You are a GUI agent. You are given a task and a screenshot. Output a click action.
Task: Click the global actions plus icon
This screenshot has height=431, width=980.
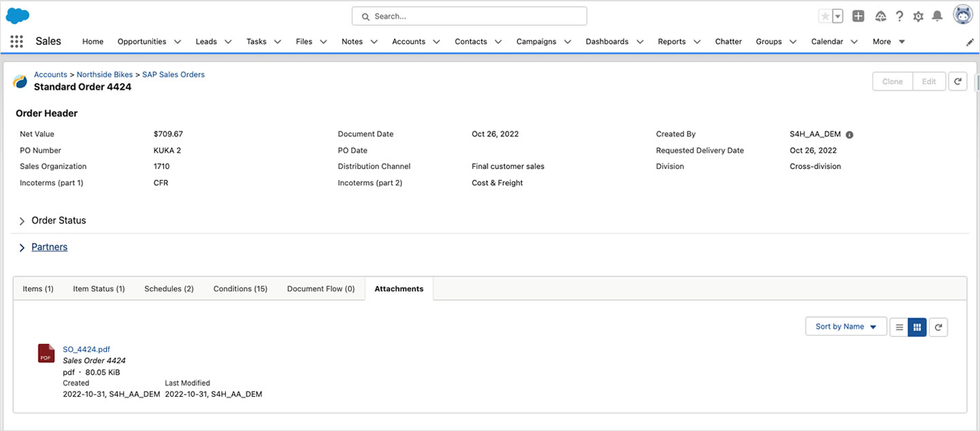point(858,16)
